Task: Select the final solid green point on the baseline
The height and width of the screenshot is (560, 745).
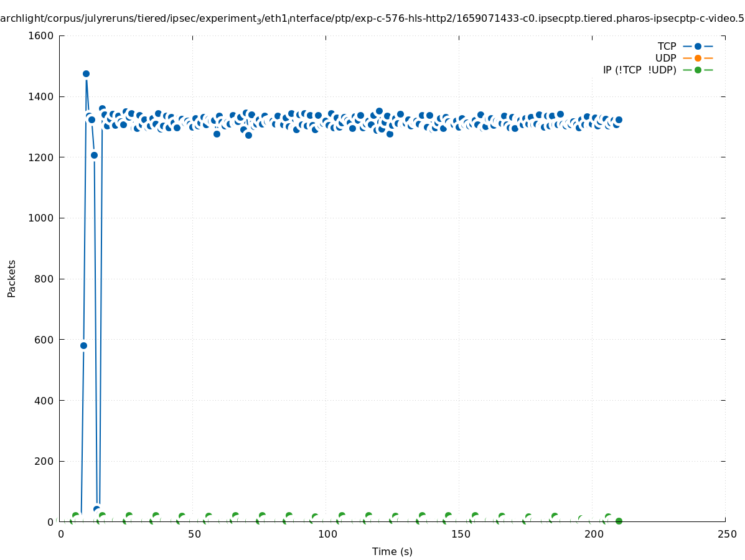Action: point(619,521)
